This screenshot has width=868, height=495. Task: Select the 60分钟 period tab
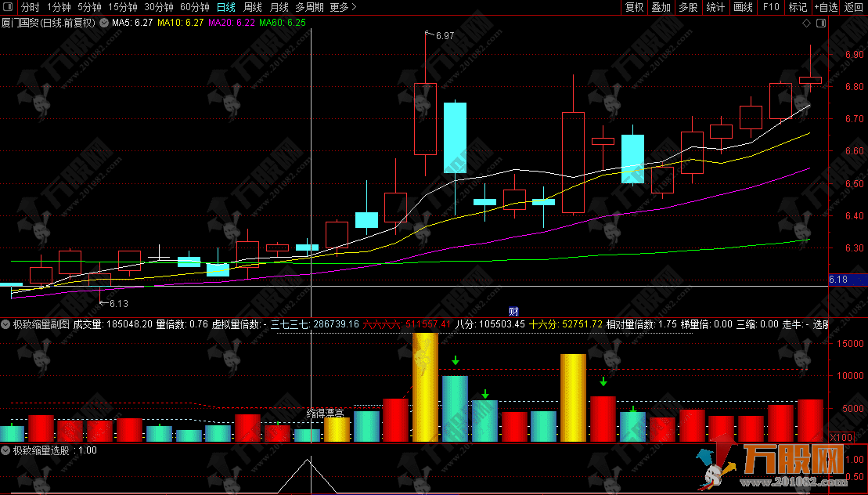(195, 7)
